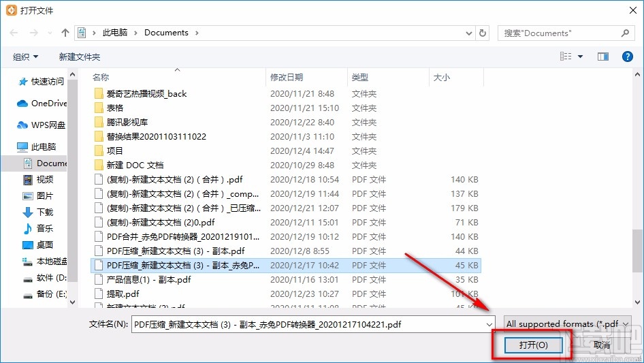Open 音乐 folder in navigation pane

[38, 228]
